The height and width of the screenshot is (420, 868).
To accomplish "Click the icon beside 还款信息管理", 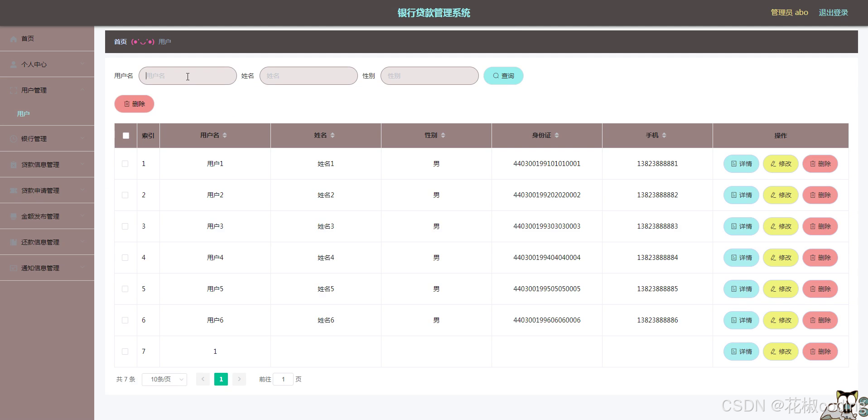I will point(14,243).
